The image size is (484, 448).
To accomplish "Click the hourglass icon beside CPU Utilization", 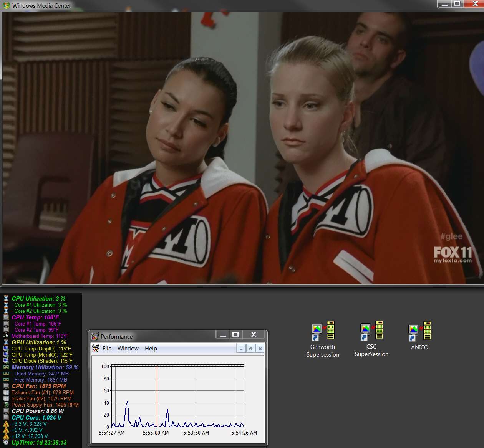I will (x=6, y=298).
